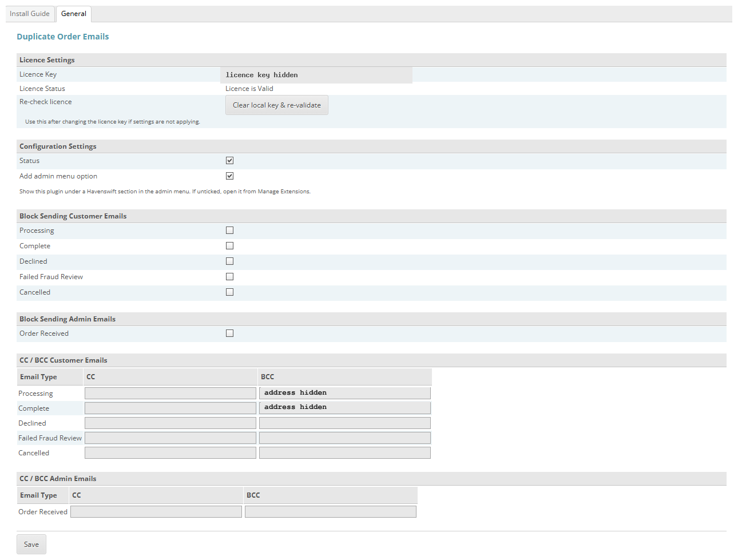The height and width of the screenshot is (560, 738).
Task: Click Clear local key & re-validate button
Action: (277, 105)
